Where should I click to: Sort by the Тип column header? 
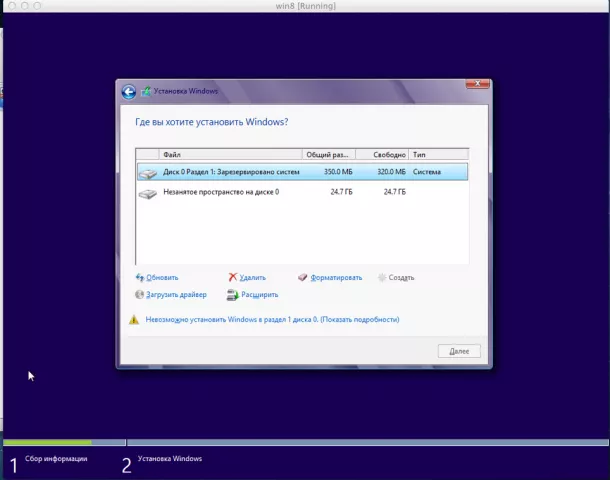pyautogui.click(x=437, y=155)
